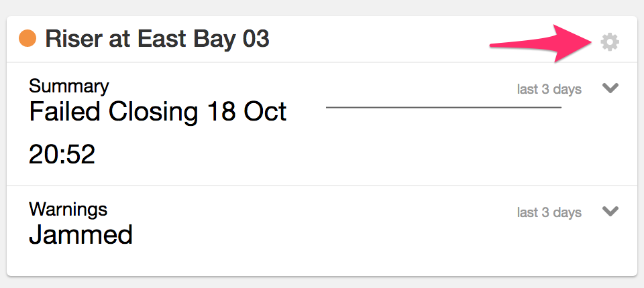The width and height of the screenshot is (644, 288).
Task: Expand the Warnings row chevron
Action: pyautogui.click(x=610, y=211)
